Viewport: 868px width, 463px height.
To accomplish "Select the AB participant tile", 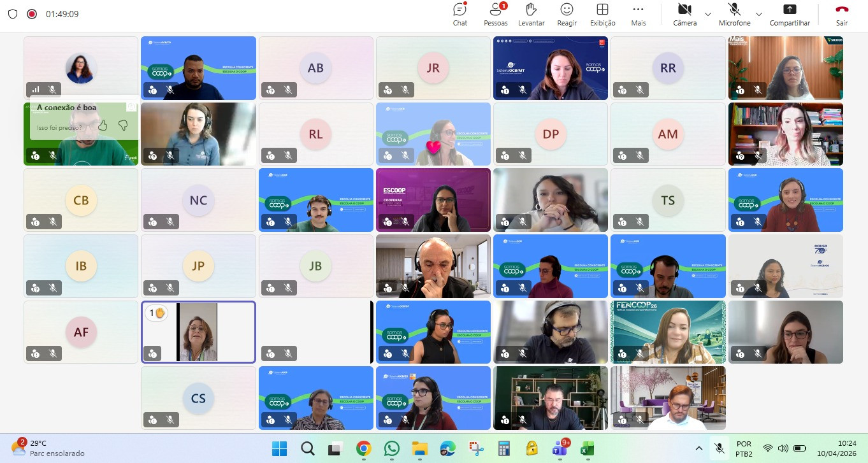I will click(x=315, y=68).
